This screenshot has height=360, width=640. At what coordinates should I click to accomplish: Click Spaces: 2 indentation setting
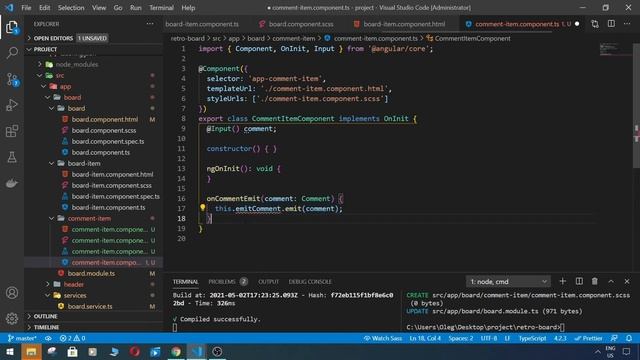[x=461, y=338]
